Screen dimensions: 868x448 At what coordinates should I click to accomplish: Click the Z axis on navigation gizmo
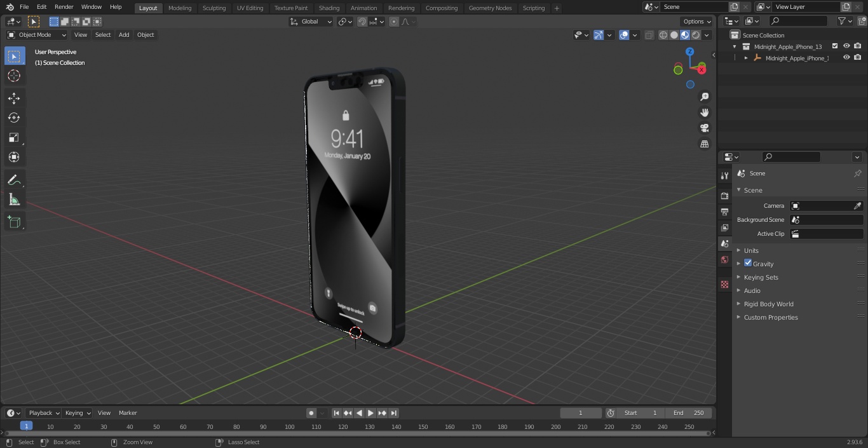689,51
